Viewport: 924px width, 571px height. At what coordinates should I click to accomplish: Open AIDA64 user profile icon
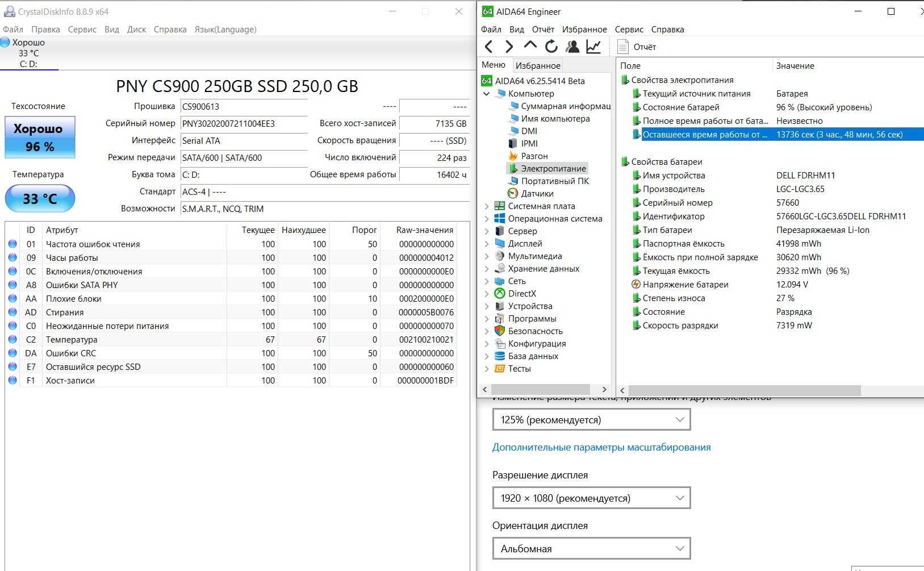[x=572, y=47]
